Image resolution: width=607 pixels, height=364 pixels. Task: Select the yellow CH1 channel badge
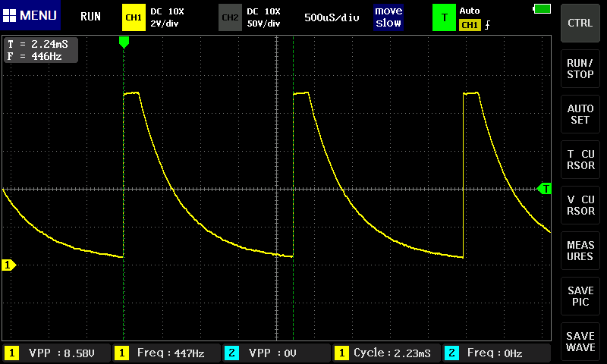(134, 17)
